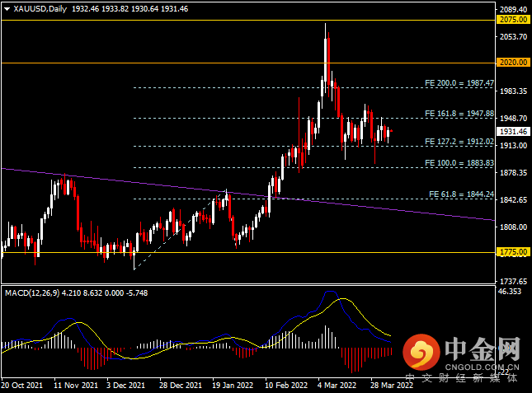Click the 19 Jan 2022 date label

tap(233, 386)
